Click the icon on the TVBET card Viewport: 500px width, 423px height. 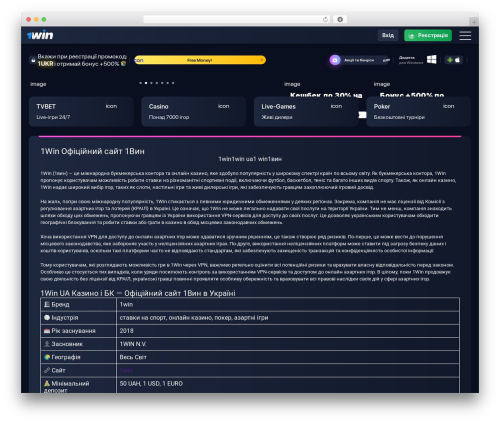tap(111, 106)
